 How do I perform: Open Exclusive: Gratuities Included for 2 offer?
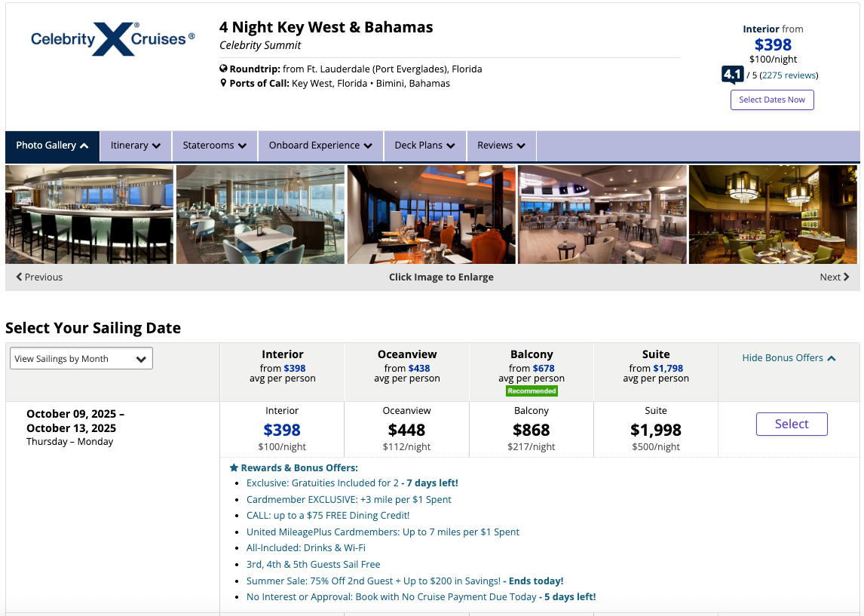pos(352,483)
